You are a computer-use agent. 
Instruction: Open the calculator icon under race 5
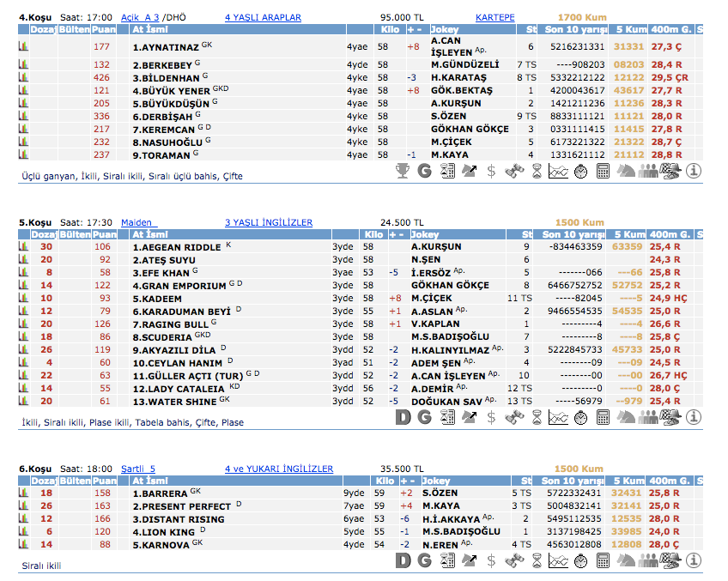point(603,418)
